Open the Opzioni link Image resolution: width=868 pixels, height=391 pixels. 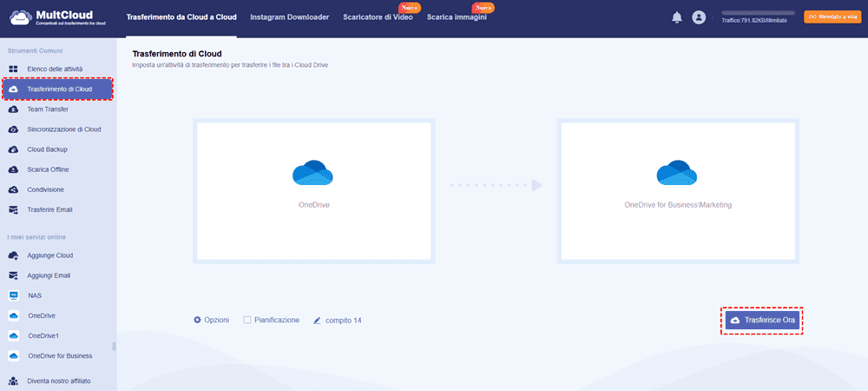tap(216, 320)
